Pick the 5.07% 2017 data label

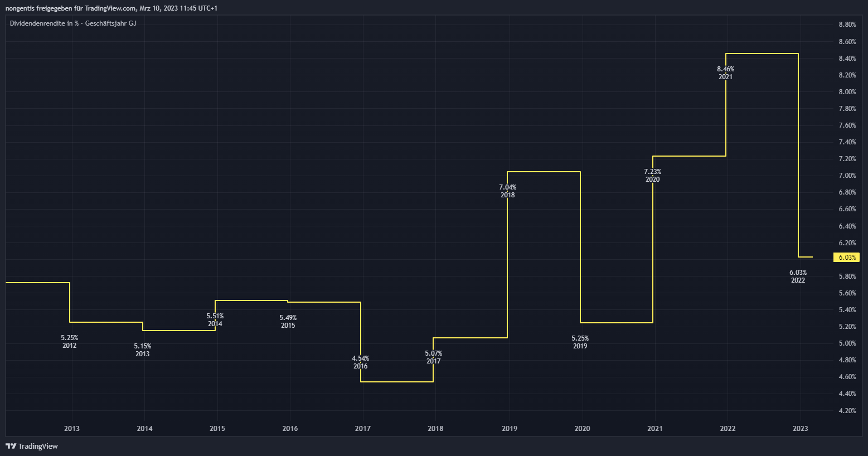pos(433,357)
